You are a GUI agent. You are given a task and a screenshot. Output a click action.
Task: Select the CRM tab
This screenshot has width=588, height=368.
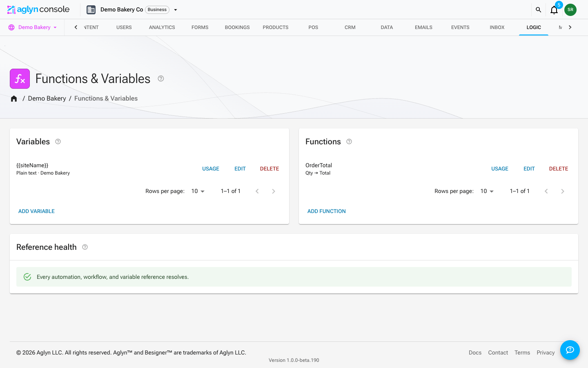coord(350,27)
